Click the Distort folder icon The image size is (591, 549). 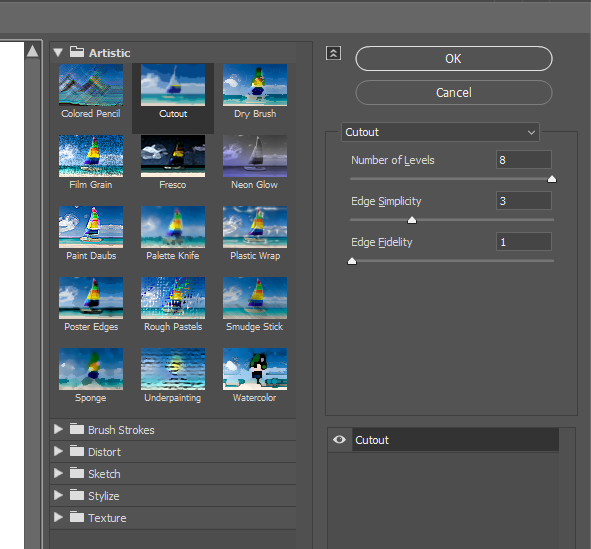pos(77,451)
